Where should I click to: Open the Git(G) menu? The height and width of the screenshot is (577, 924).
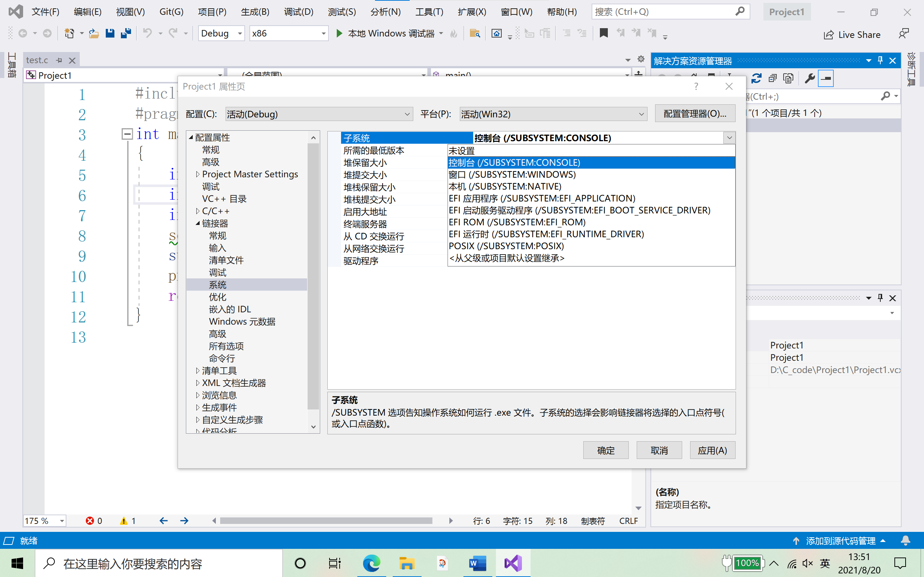point(171,12)
